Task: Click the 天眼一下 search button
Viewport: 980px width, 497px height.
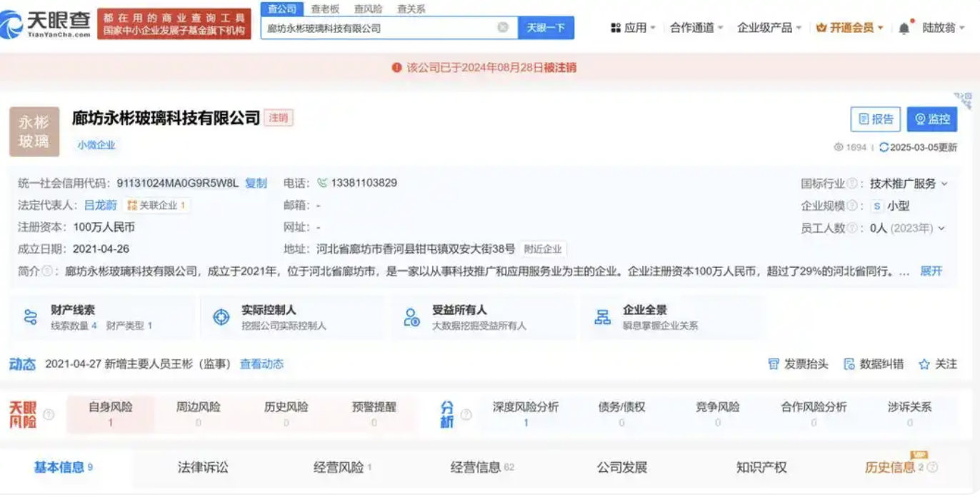Action: point(546,28)
